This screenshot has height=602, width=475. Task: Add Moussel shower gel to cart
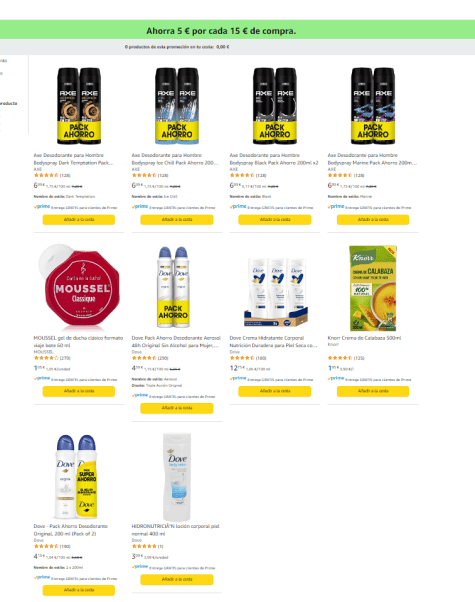(79, 391)
